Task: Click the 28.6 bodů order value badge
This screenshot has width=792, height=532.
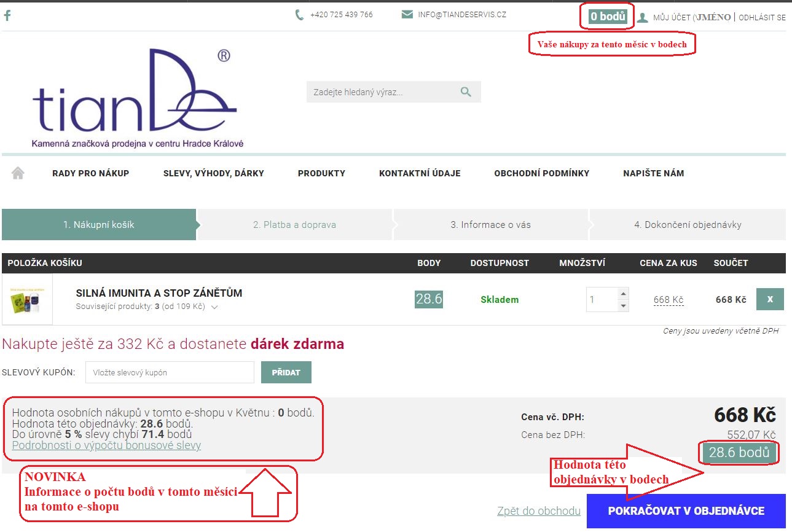Action: (x=739, y=453)
